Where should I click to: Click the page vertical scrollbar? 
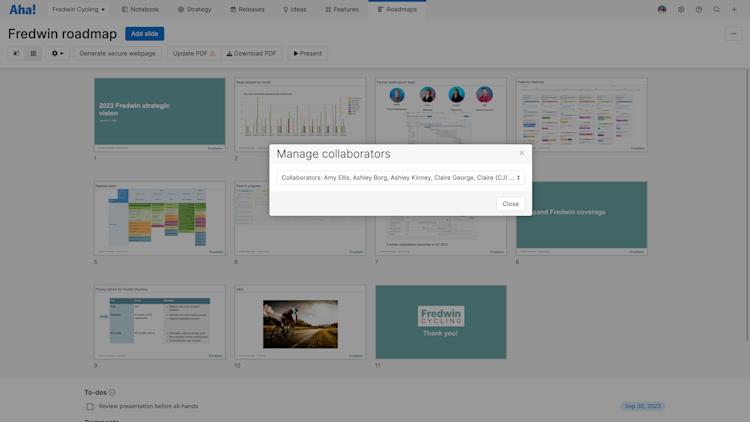click(x=748, y=206)
